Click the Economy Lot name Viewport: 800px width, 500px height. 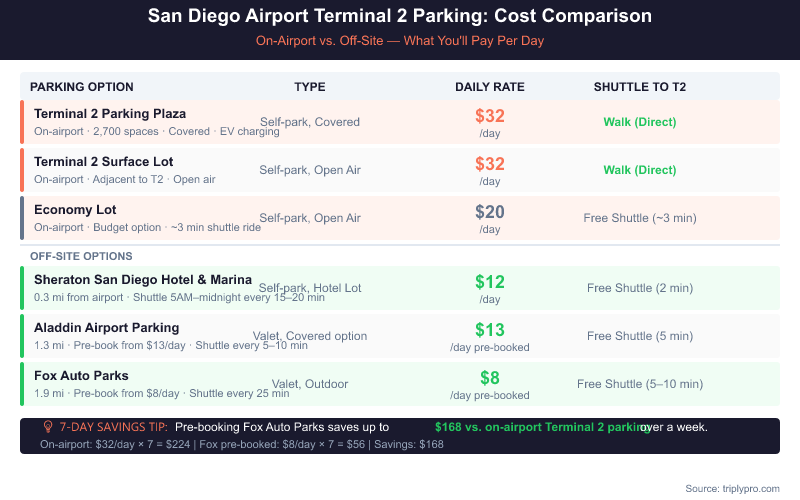pos(75,210)
